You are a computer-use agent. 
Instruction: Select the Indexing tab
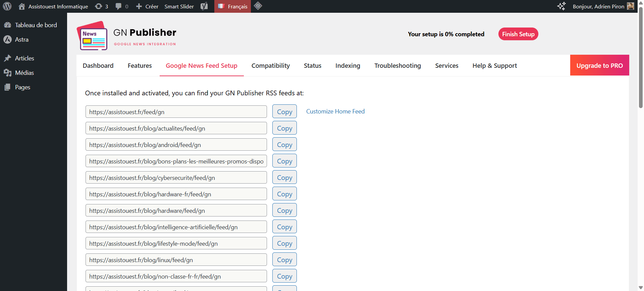(347, 66)
